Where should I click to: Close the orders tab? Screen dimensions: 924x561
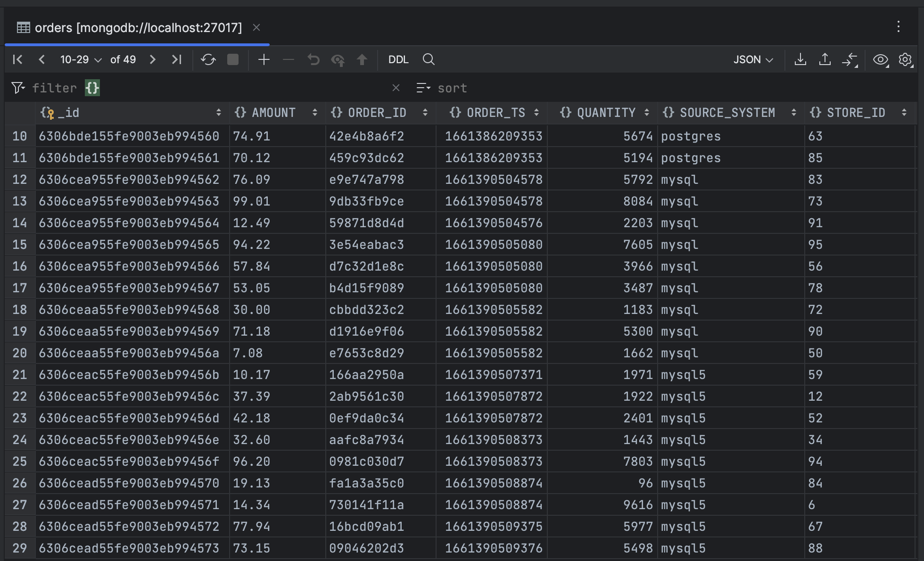256,27
